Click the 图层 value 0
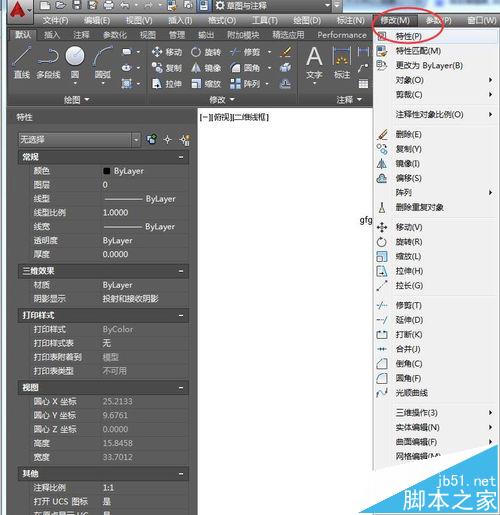The height and width of the screenshot is (515, 500). point(105,185)
